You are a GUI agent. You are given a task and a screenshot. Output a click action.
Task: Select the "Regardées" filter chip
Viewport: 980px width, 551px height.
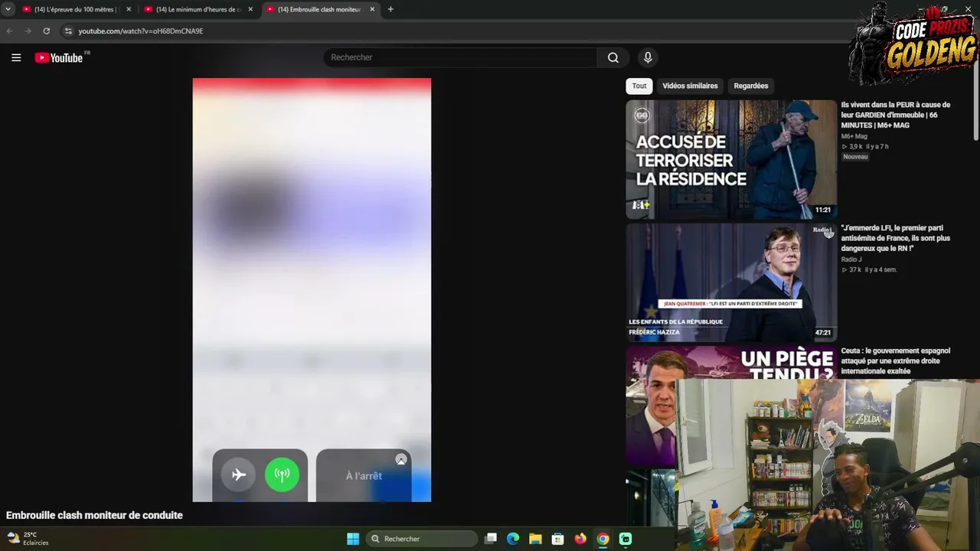[x=751, y=86]
